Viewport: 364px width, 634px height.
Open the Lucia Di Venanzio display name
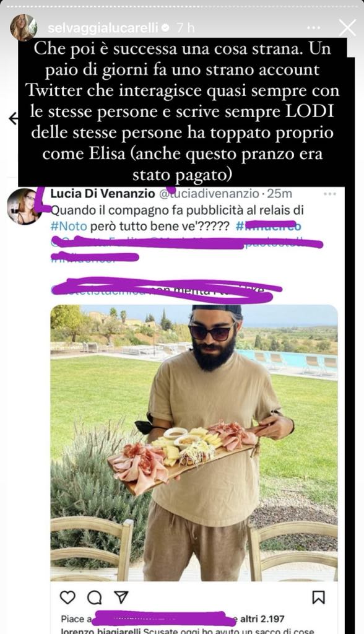103,194
